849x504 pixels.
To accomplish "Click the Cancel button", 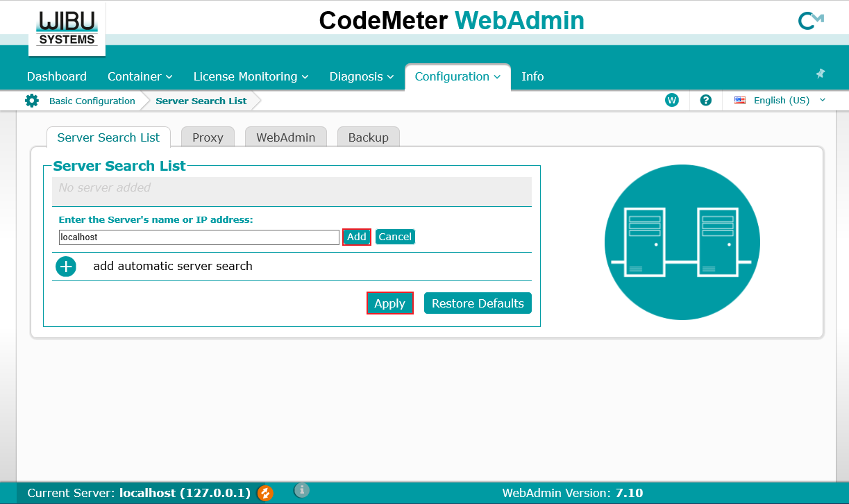I will click(x=395, y=237).
